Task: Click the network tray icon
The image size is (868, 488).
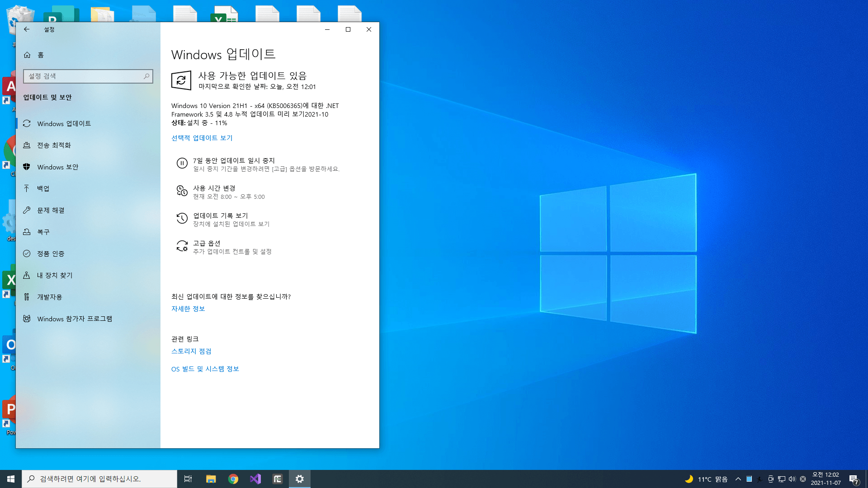Action: tap(781, 479)
